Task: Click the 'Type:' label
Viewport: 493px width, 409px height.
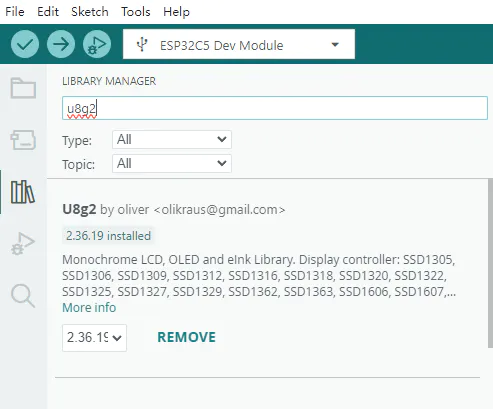Action: point(77,140)
